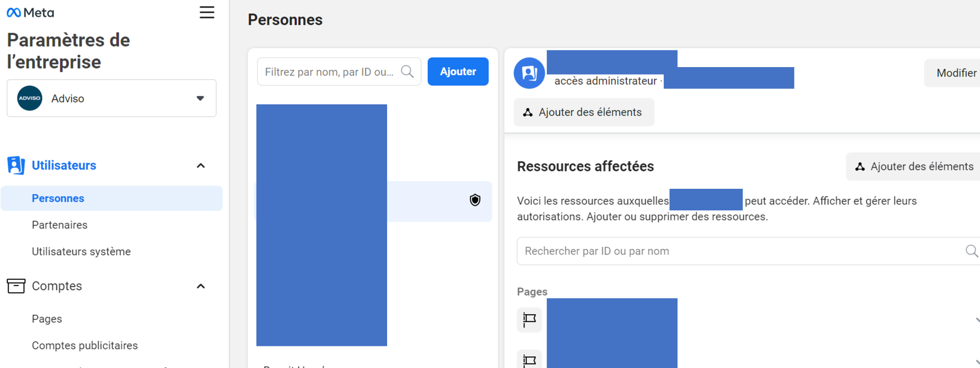Click the Meta logo

click(x=30, y=13)
